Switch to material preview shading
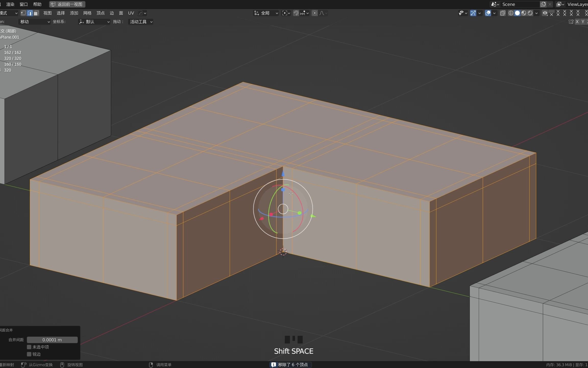Screen dimensions: 588x368 tap(524, 13)
